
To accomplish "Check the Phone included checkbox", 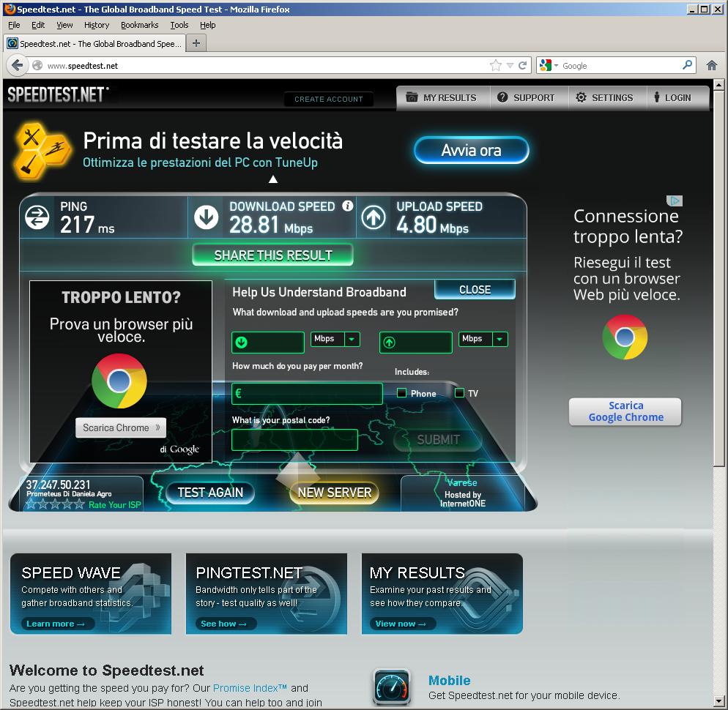I will point(401,392).
